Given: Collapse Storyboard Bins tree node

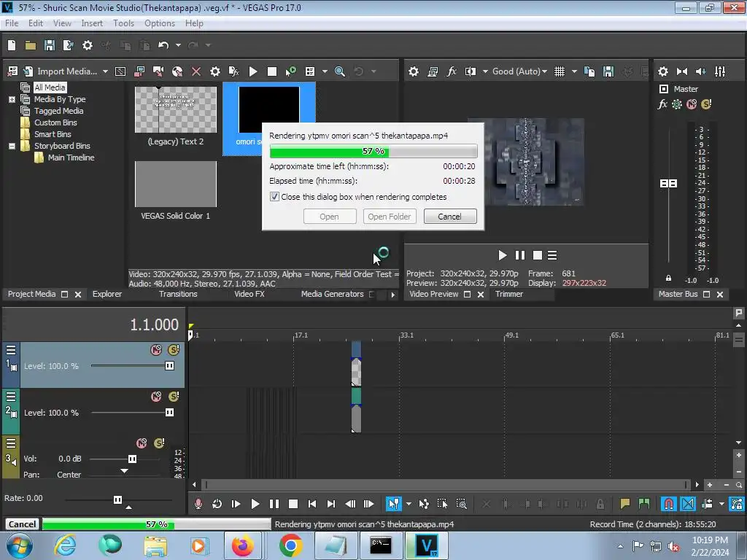Looking at the screenshot, I should tap(12, 146).
